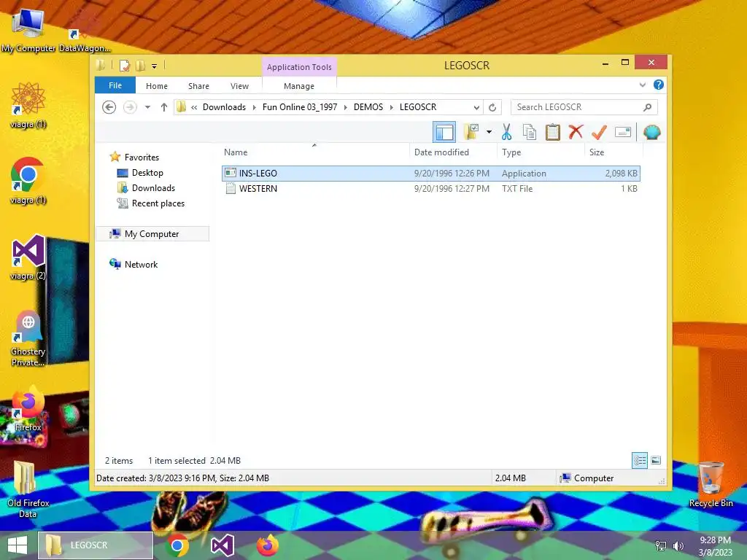Open the address bar history dropdown
The height and width of the screenshot is (560, 747).
(x=476, y=107)
